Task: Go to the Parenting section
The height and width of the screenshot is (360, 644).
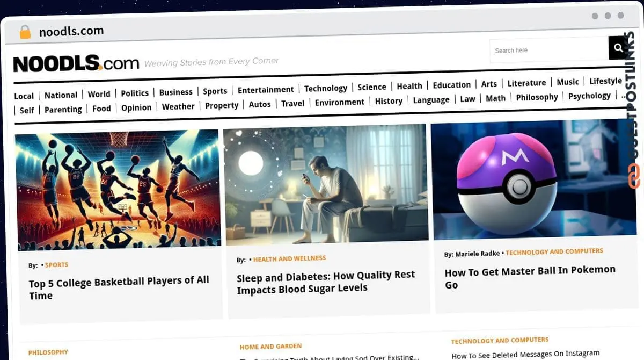Action: tap(63, 109)
